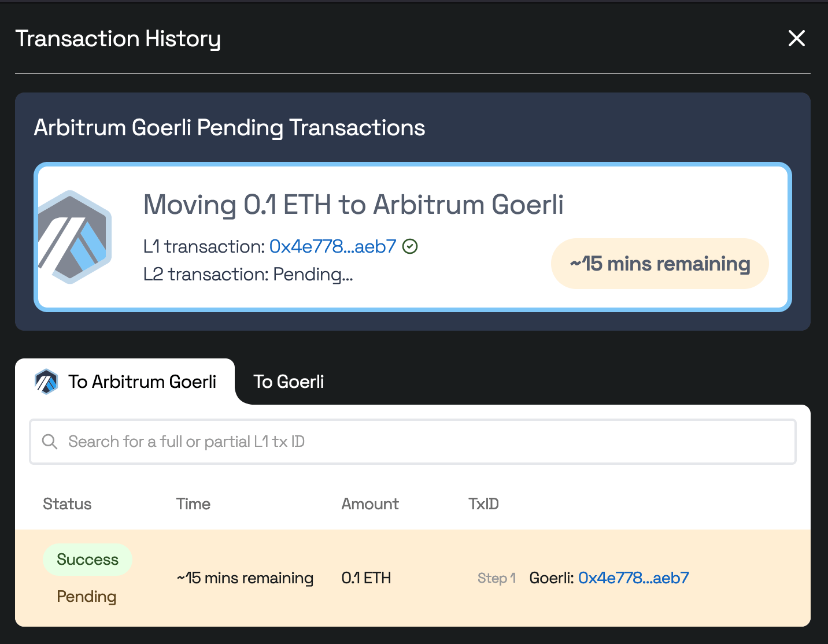Click the Arbitrum logo in the pending transaction card
828x644 pixels.
[x=74, y=234]
